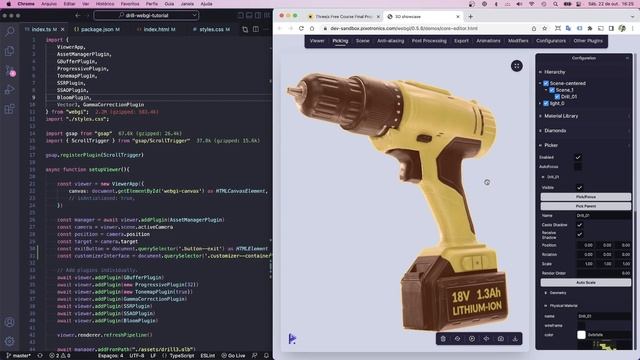Click the Chrome address bar URL
Image resolution: width=640 pixels, height=360 pixels.
(x=404, y=29)
